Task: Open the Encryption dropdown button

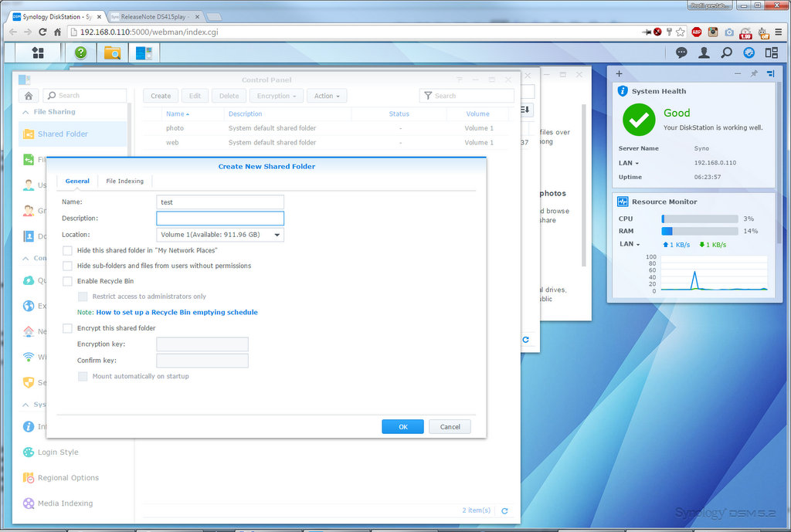Action: click(x=277, y=96)
